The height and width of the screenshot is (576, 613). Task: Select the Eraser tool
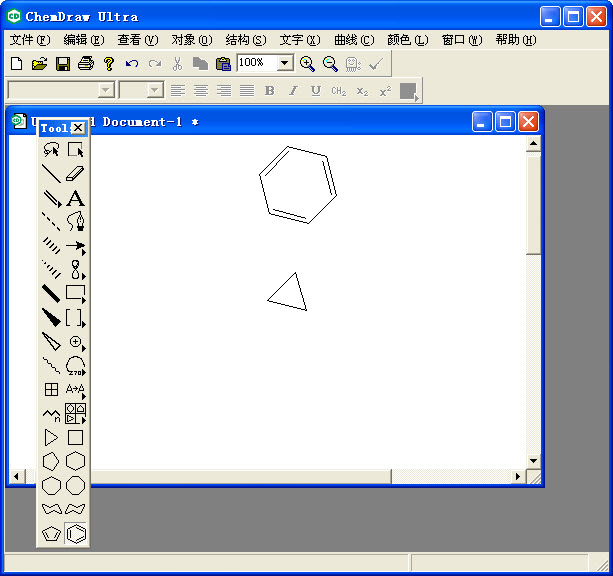coord(76,174)
